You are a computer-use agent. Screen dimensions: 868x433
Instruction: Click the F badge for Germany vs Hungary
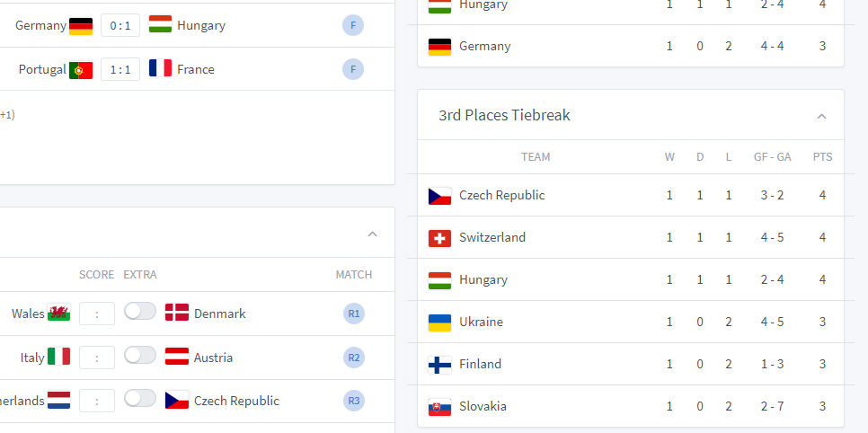click(353, 25)
